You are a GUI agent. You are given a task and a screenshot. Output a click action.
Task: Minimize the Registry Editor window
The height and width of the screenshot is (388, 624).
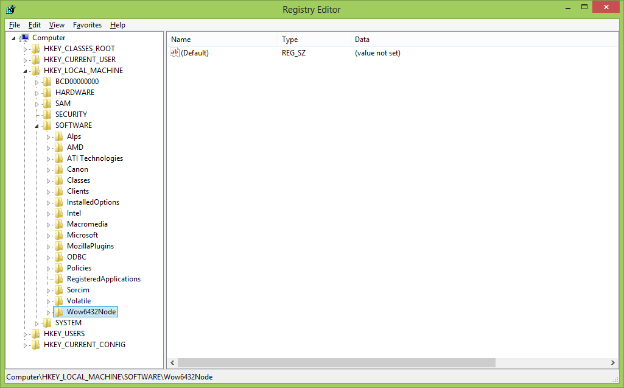[568, 7]
